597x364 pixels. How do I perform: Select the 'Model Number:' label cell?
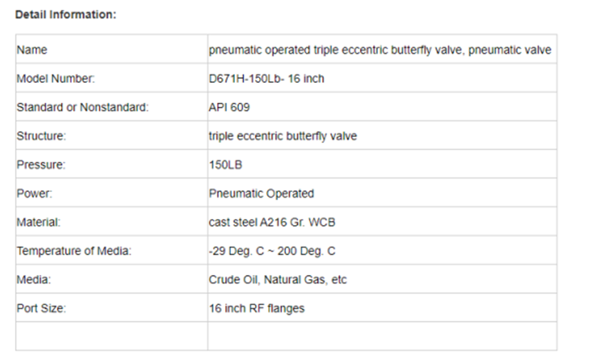[55, 79]
